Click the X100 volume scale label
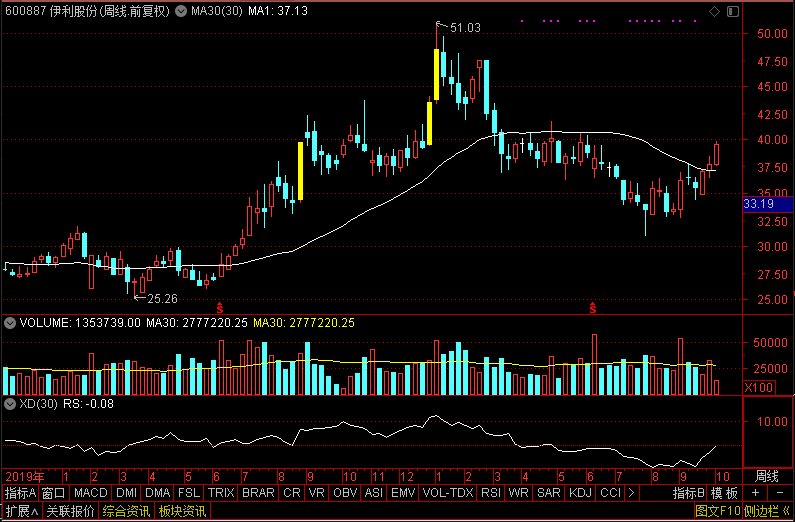 pyautogui.click(x=759, y=388)
